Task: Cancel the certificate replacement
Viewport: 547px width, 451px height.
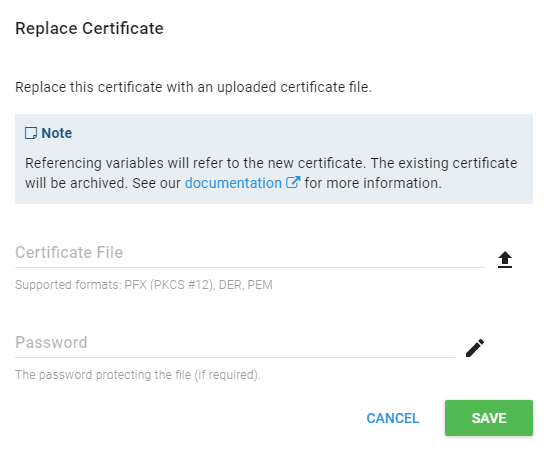Action: coord(393,418)
